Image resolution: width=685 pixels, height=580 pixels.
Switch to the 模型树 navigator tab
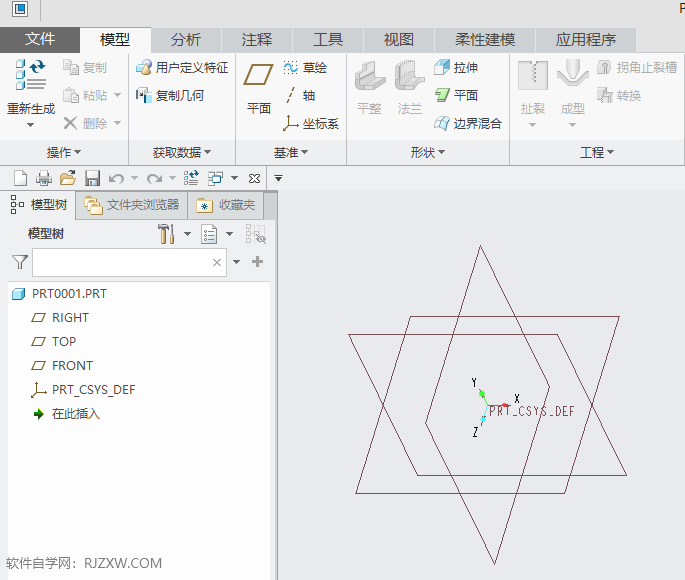tap(38, 204)
